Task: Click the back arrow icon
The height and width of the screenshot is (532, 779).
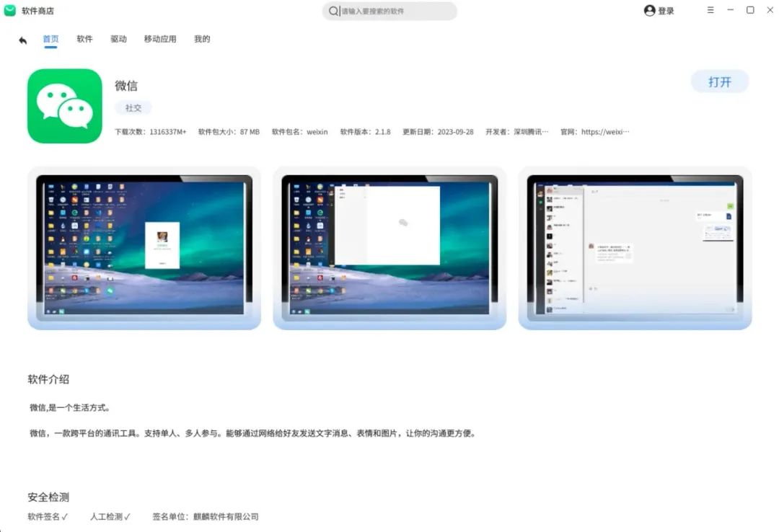Action: click(x=22, y=40)
